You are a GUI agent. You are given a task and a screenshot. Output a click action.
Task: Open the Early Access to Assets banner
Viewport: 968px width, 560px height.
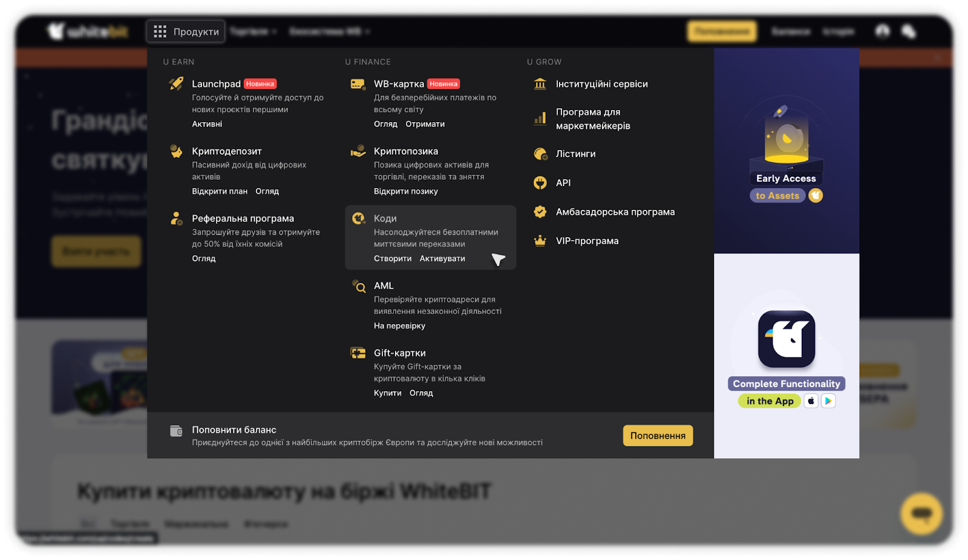pyautogui.click(x=786, y=151)
